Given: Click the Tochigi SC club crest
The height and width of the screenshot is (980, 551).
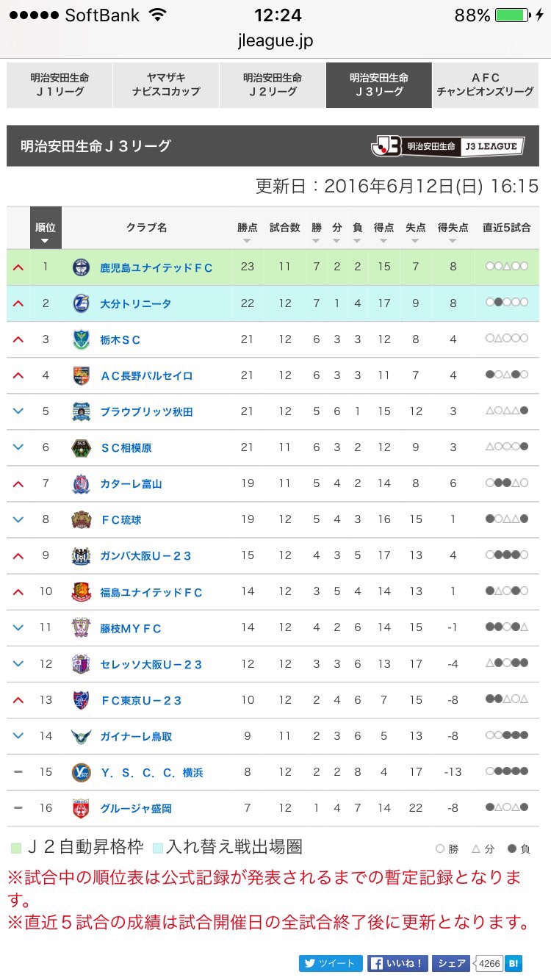Looking at the screenshot, I should (81, 339).
